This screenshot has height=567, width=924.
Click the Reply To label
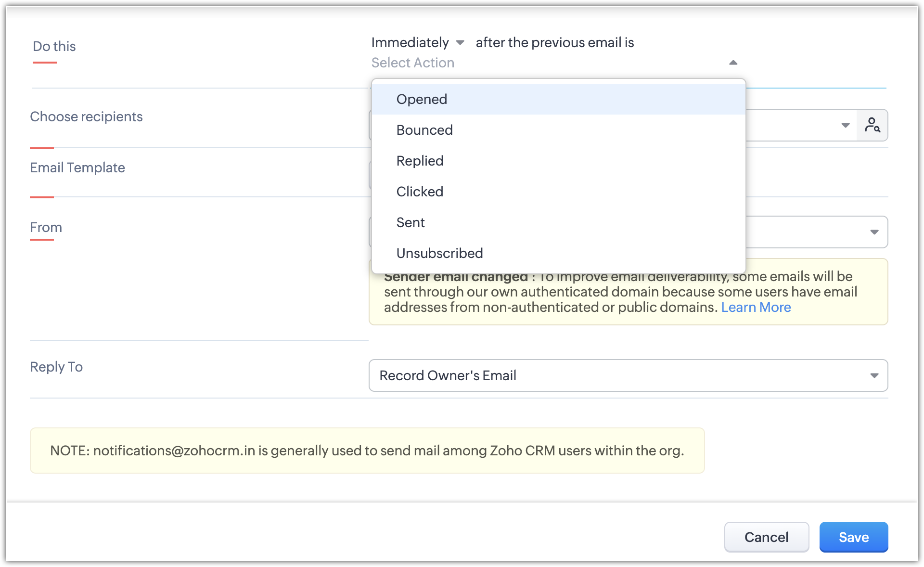pos(56,367)
